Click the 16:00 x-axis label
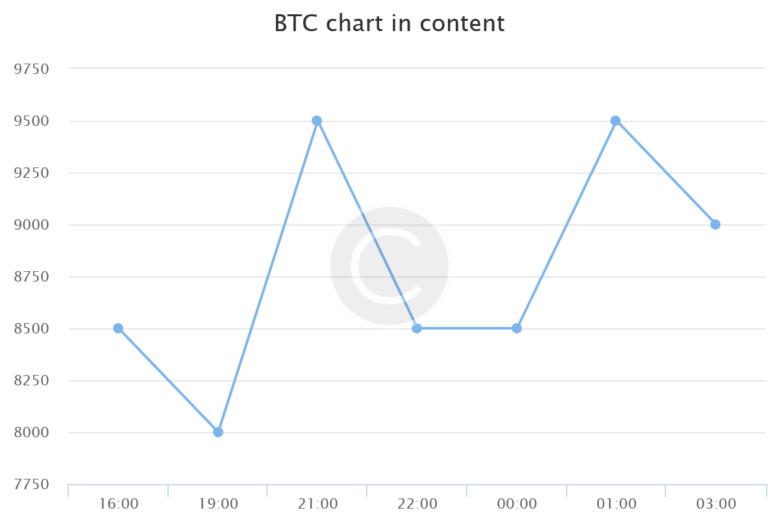Viewport: 779px width, 532px height. pyautogui.click(x=118, y=504)
